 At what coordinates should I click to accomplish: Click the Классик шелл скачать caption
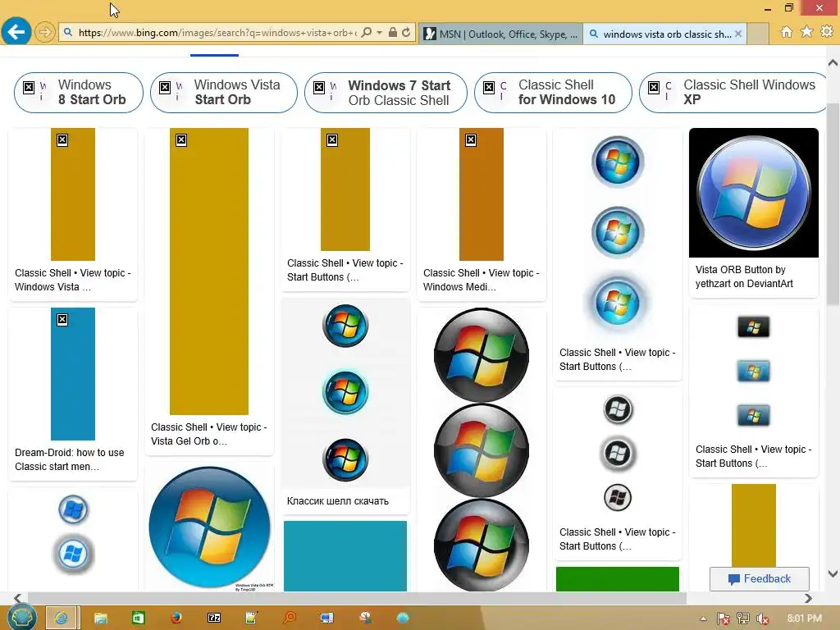(x=338, y=501)
